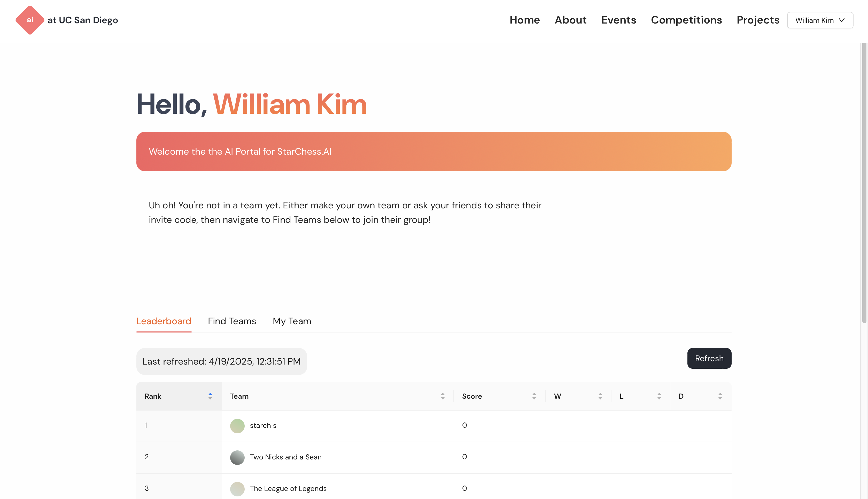Viewport: 868px width, 499px height.
Task: Switch to the My Team tab
Action: click(292, 321)
